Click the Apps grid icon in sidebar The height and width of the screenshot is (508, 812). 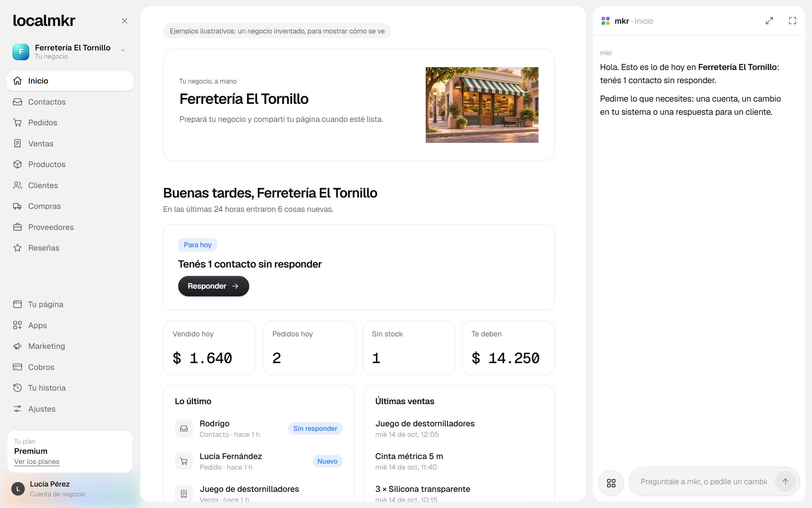17,325
